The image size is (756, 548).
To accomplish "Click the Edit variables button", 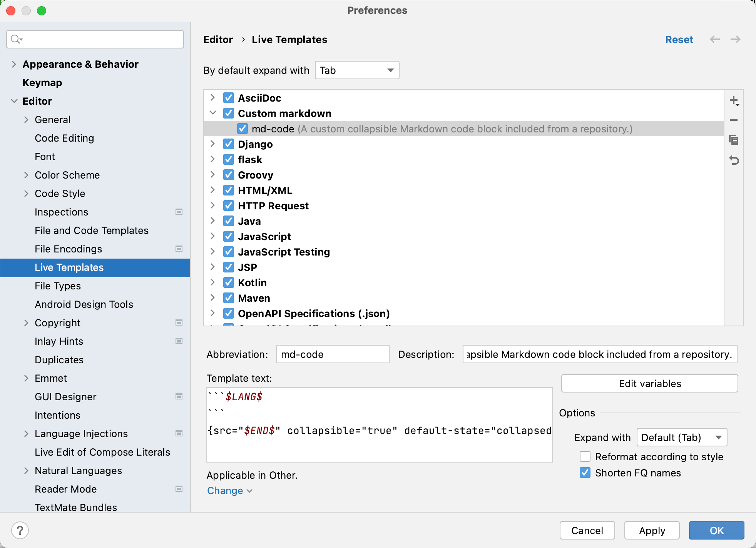I will [x=649, y=384].
